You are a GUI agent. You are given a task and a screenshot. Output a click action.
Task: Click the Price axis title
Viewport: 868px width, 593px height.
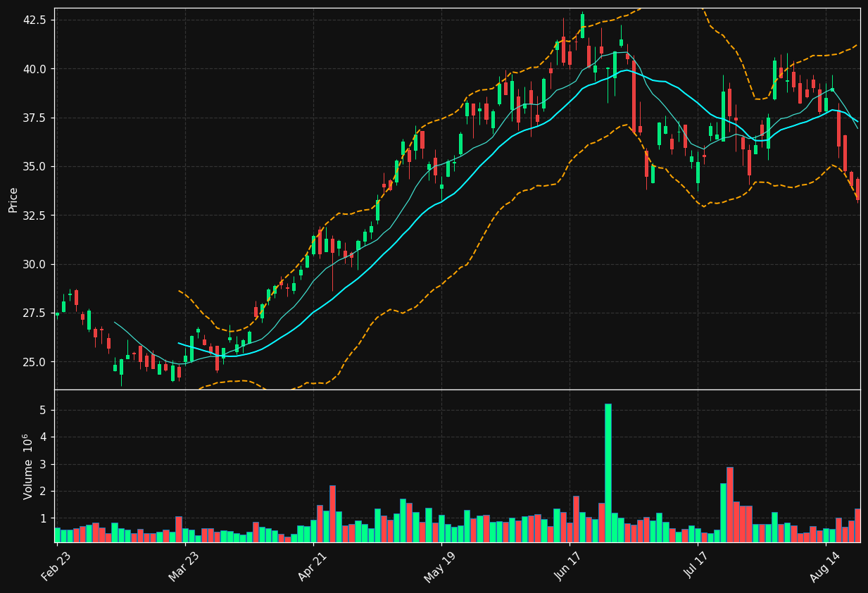(13, 199)
